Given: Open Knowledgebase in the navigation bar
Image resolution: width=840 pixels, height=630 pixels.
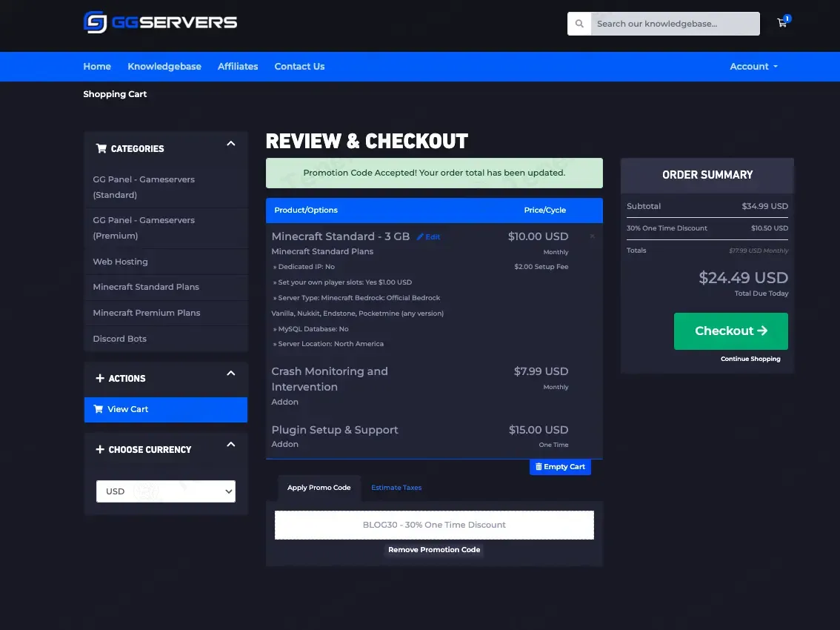Looking at the screenshot, I should [164, 67].
